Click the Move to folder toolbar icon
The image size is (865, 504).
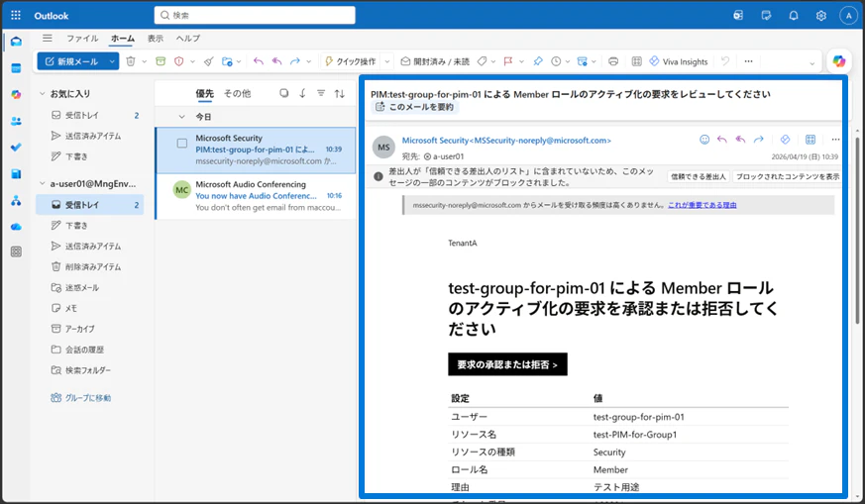pos(227,61)
